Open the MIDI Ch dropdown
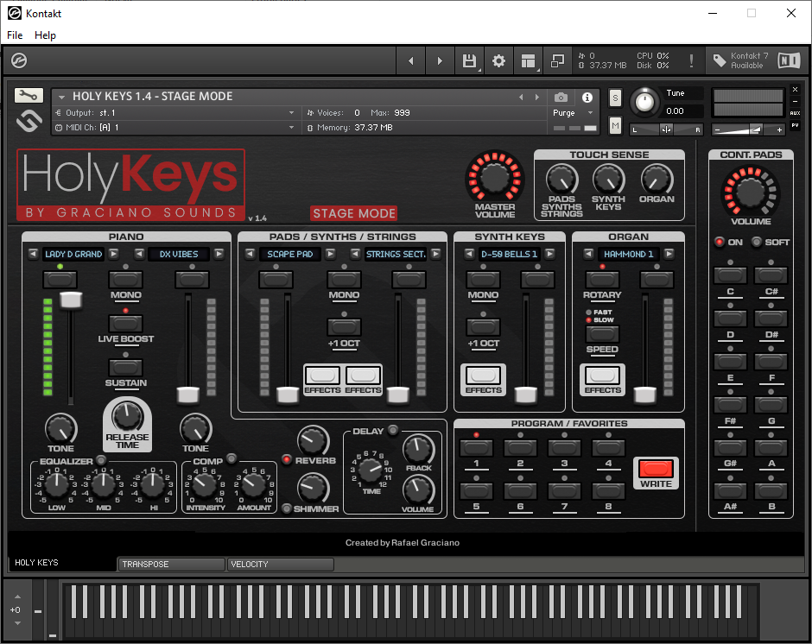Image resolution: width=812 pixels, height=644 pixels. (175, 128)
